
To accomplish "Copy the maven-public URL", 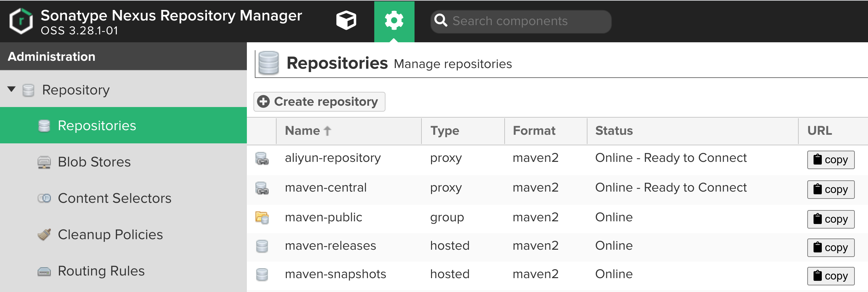I will (831, 219).
